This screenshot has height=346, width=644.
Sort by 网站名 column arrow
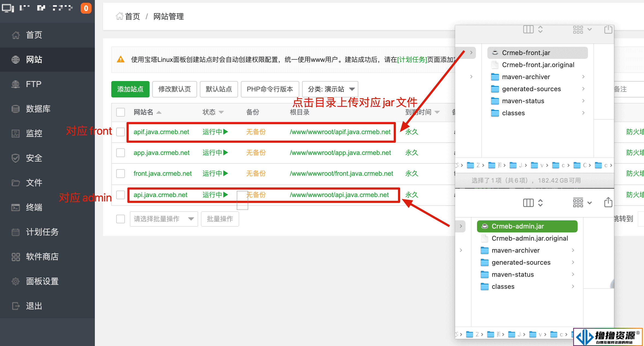point(159,113)
